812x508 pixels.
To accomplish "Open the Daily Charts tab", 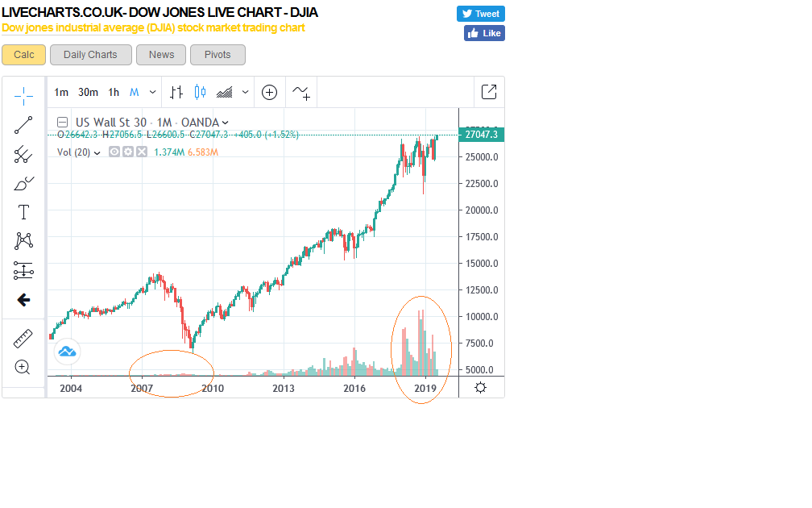I will tap(90, 55).
